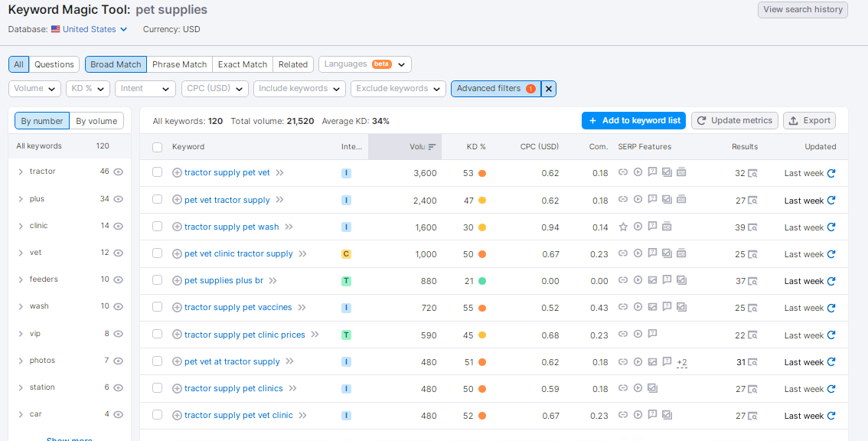Click the +2 more SERP features indicator
868x441 pixels.
(x=682, y=362)
